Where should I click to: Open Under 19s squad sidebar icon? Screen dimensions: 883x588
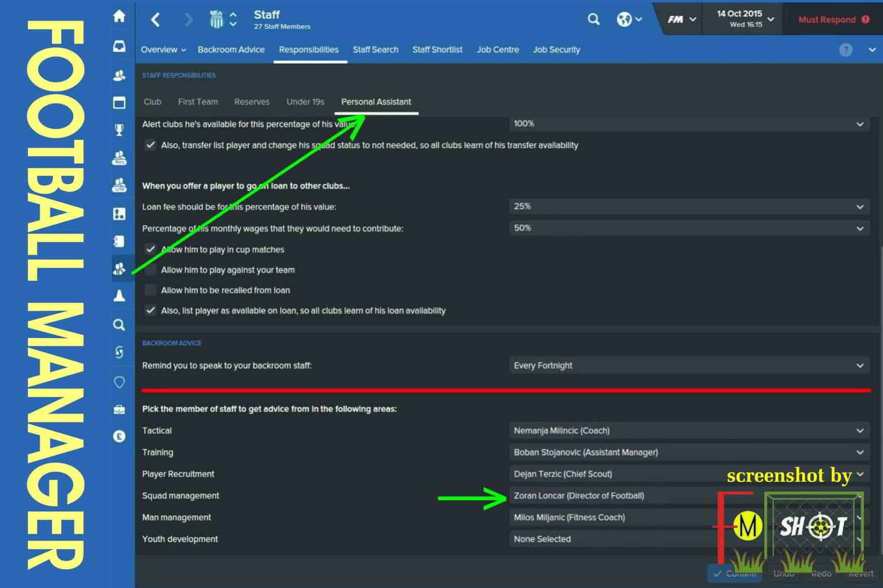coord(119,185)
